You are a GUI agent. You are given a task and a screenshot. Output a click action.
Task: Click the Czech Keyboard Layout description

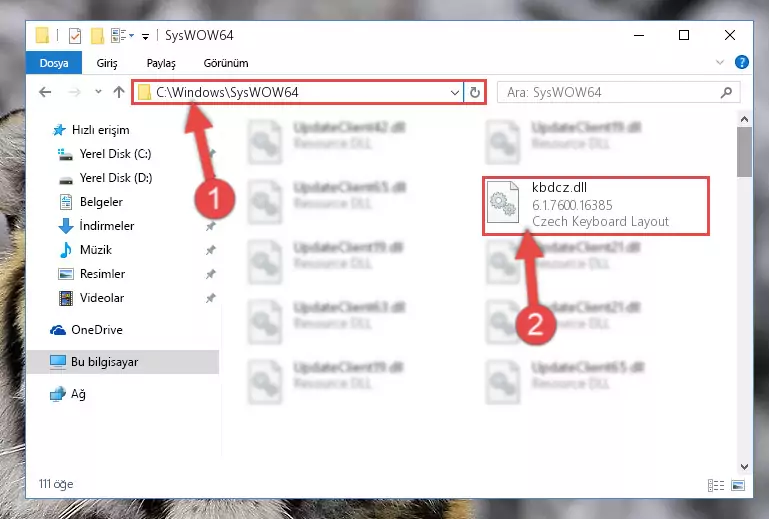point(600,222)
